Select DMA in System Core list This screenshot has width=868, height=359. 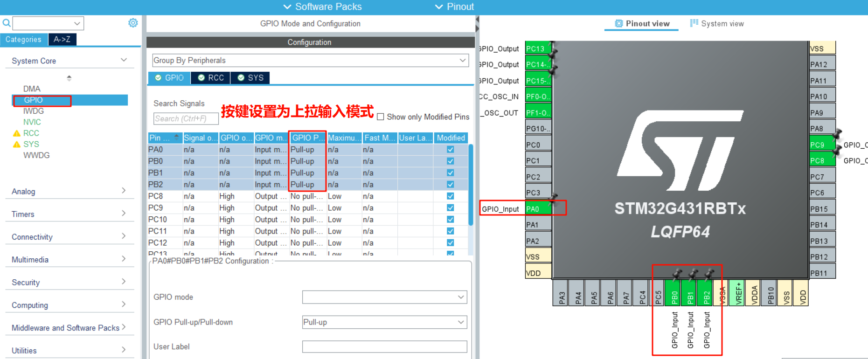click(x=32, y=89)
